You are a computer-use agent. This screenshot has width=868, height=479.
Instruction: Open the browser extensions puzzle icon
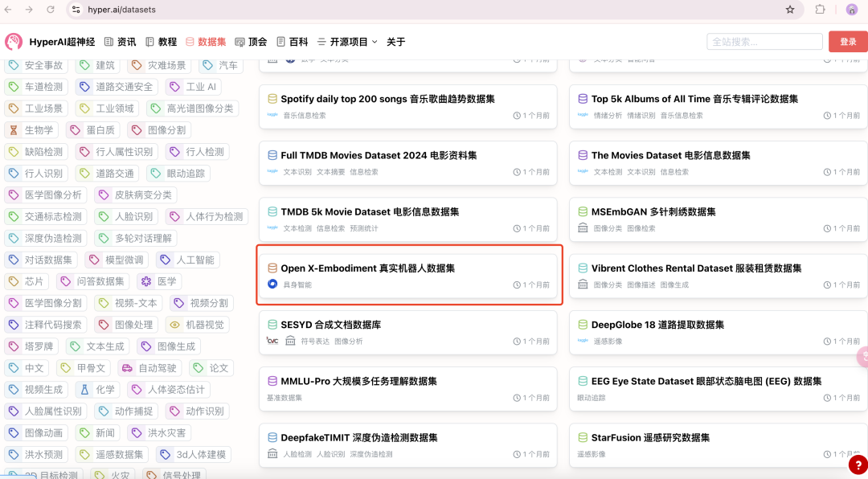point(820,10)
